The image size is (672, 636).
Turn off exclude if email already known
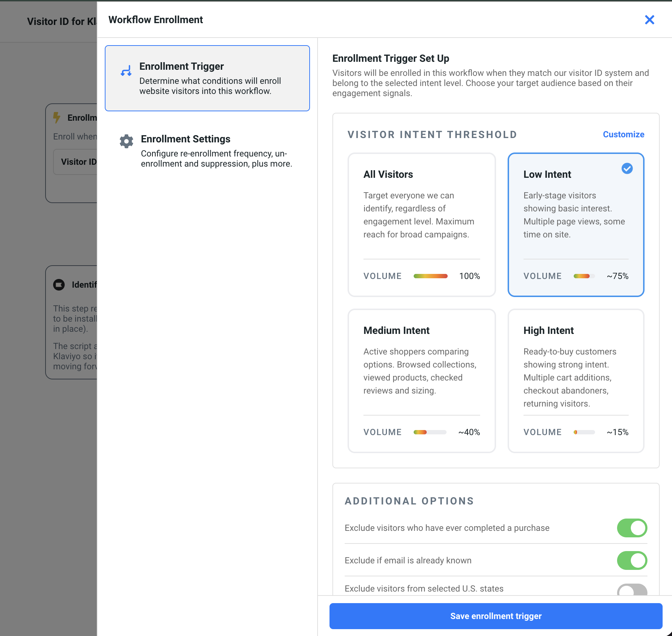click(x=632, y=560)
